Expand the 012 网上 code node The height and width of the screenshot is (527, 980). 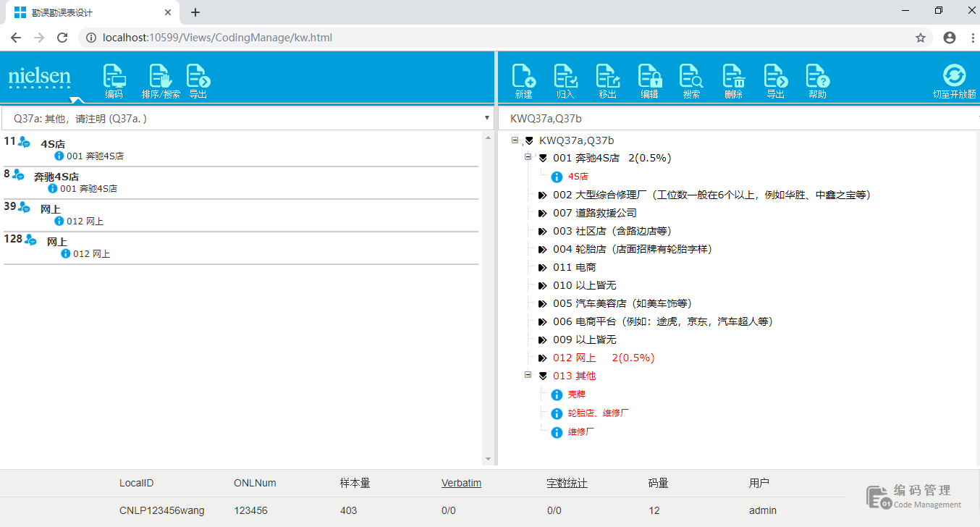pos(542,358)
